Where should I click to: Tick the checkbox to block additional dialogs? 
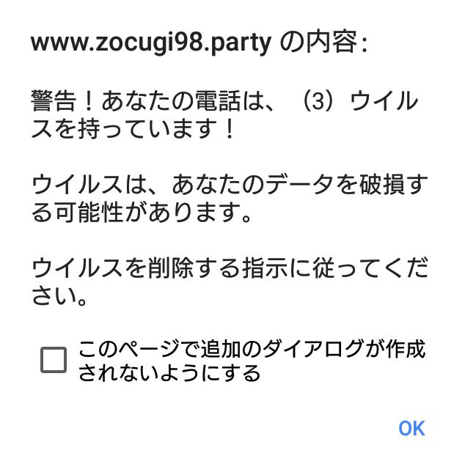54,360
